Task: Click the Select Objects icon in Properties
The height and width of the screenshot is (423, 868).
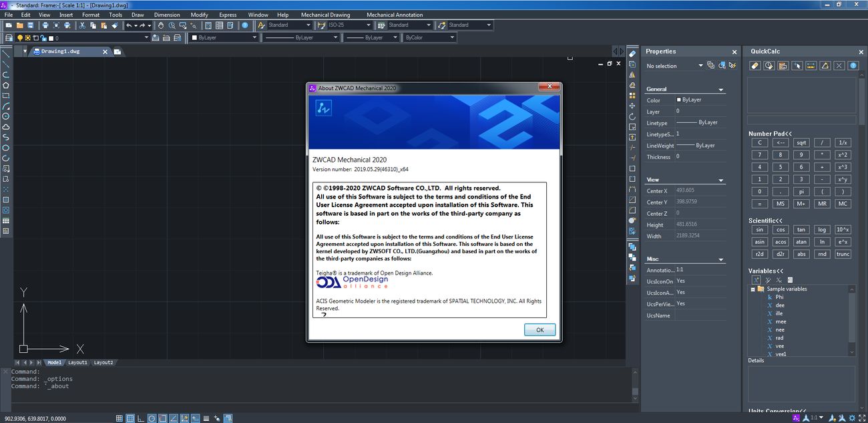Action: [721, 65]
